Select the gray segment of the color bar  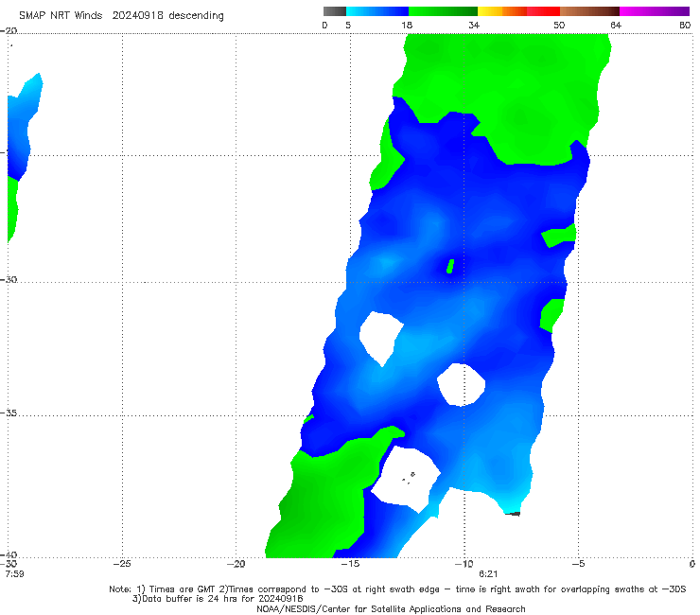click(335, 11)
